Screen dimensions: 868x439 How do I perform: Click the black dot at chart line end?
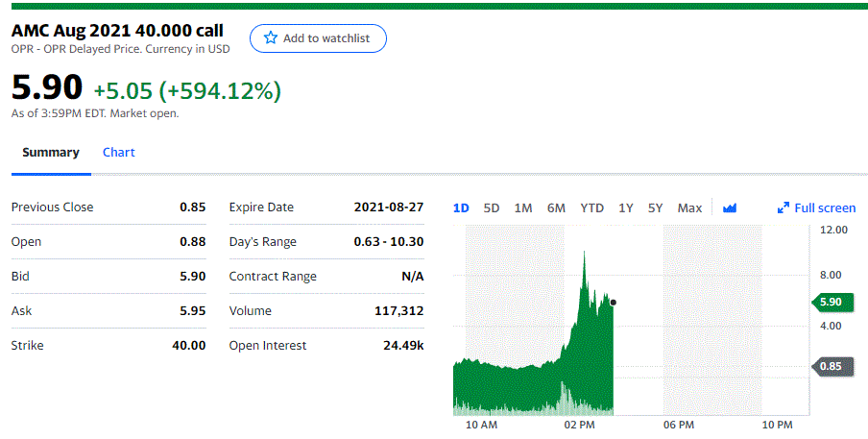click(613, 303)
